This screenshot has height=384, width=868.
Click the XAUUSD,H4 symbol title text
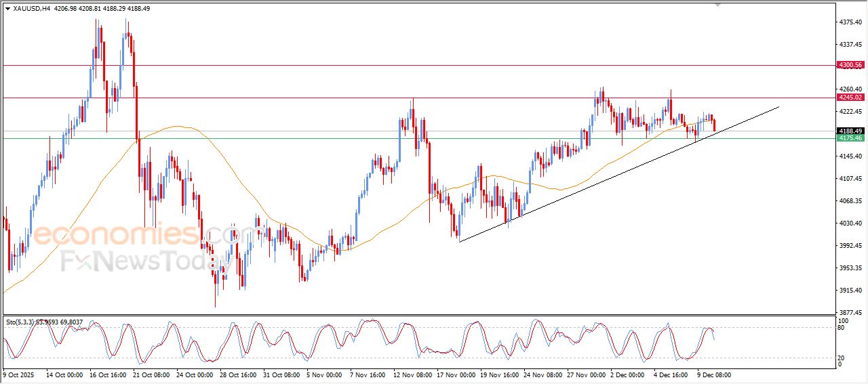(x=31, y=9)
